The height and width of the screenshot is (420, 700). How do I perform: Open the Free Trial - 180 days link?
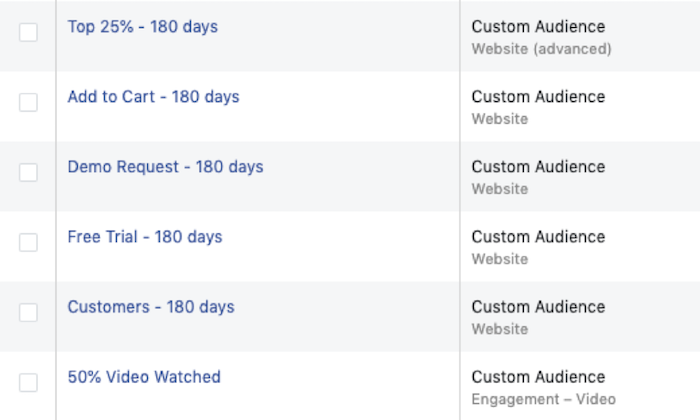click(145, 237)
